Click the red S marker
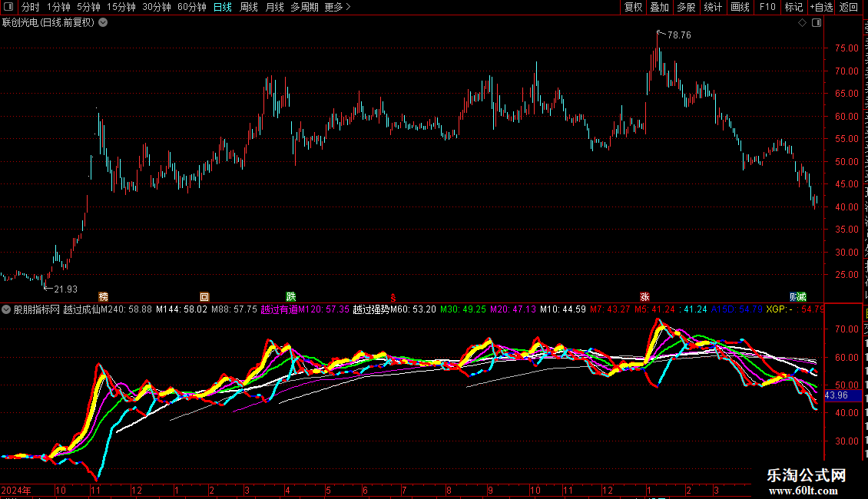 (x=393, y=298)
